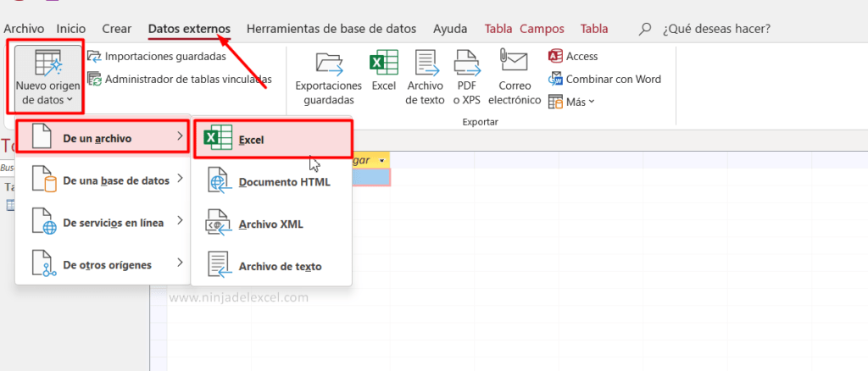
Task: Open the column header dropdown arrow
Action: pos(382,160)
